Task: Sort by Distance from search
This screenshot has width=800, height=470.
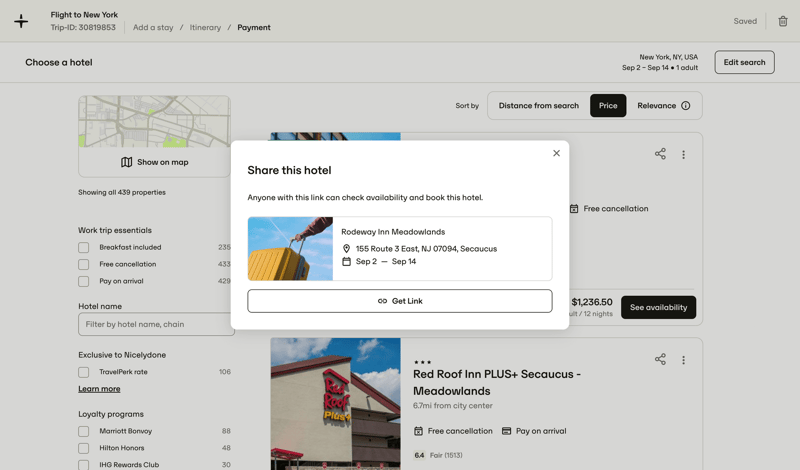Action: tap(539, 106)
